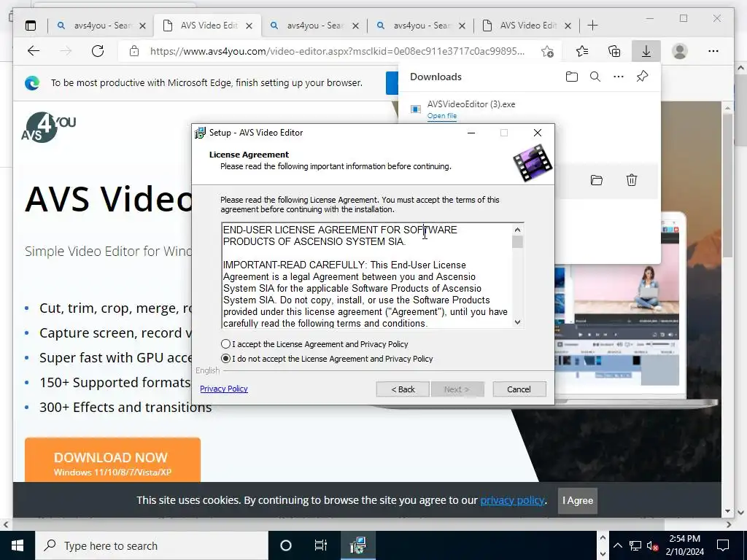Screen dimensions: 747x560
Task: Show hidden system tray icons
Action: (x=617, y=545)
